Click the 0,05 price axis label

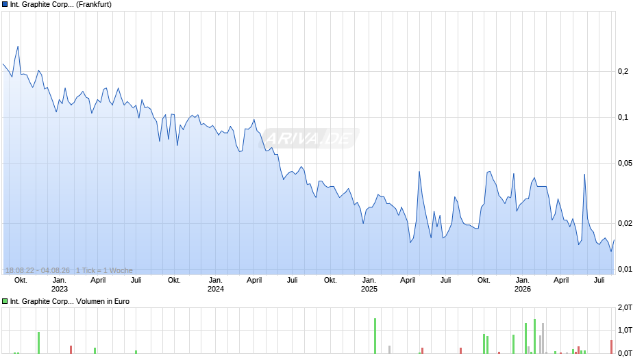tap(625, 164)
